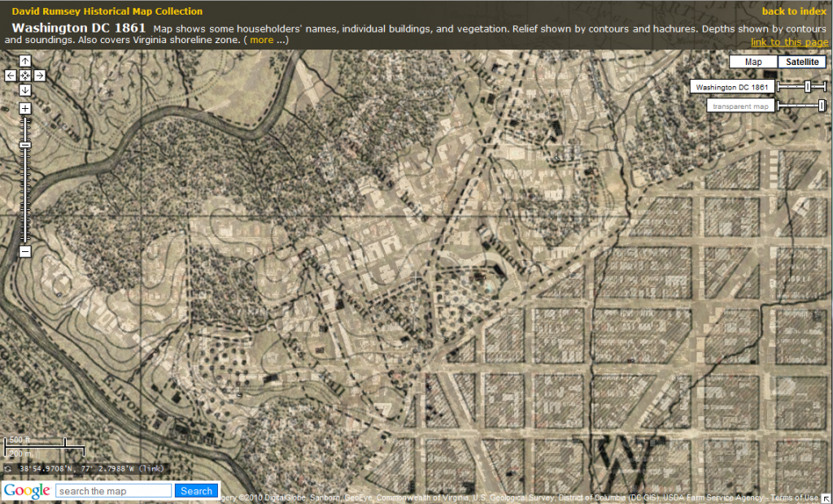This screenshot has height=504, width=833.
Task: Toggle the Washington DC 1861 overlay
Action: click(732, 87)
